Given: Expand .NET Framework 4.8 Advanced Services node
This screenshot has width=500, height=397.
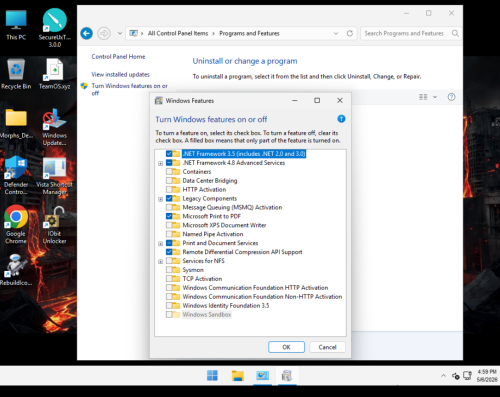Looking at the screenshot, I should click(160, 163).
